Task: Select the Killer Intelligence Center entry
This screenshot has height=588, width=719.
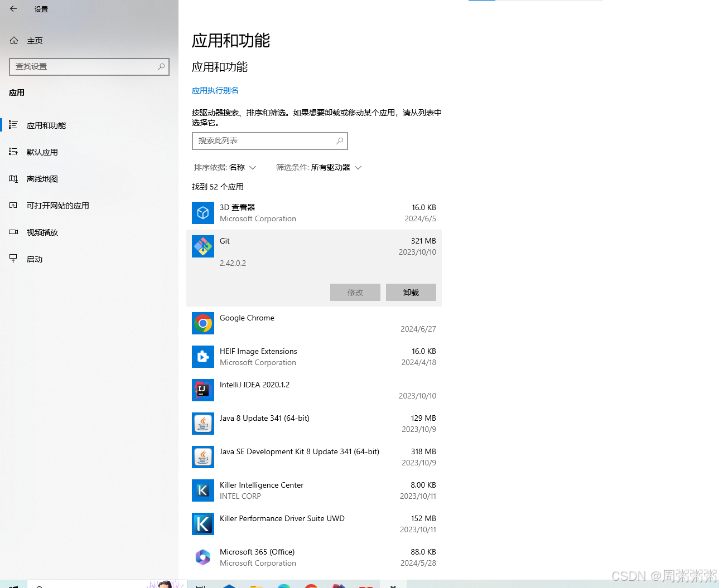Action: pyautogui.click(x=314, y=490)
